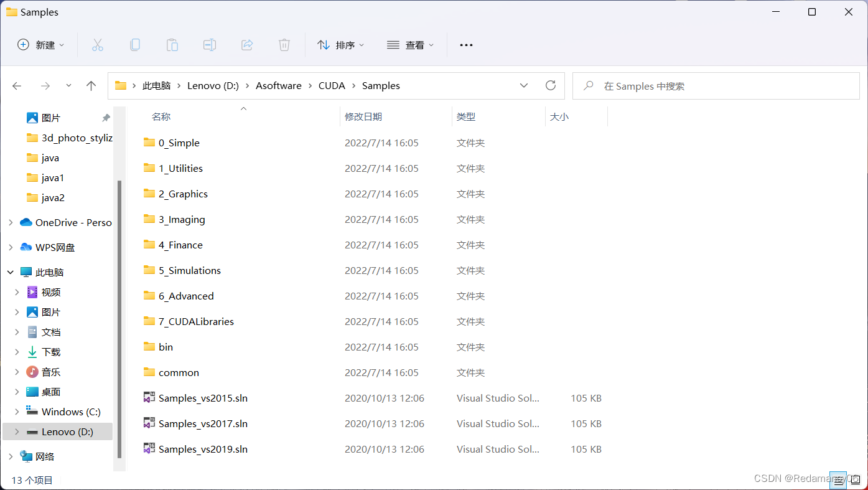868x490 pixels.
Task: Click the 视频 video icon in sidebar
Action: 32,292
